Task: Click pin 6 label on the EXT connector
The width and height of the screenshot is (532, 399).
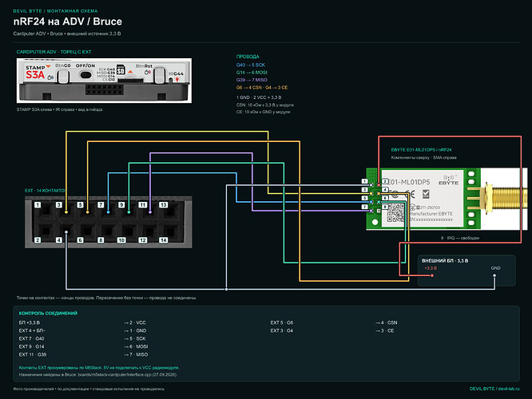Action: point(80,240)
